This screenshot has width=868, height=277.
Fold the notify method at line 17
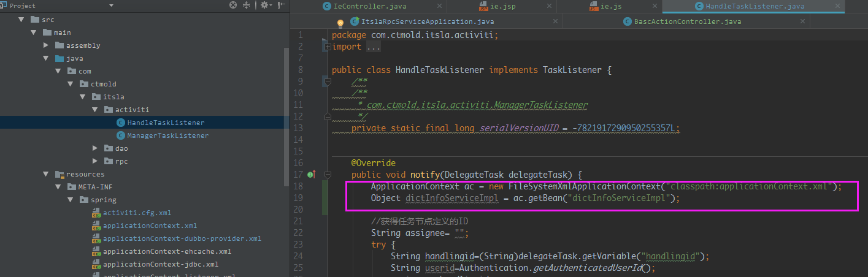(327, 175)
